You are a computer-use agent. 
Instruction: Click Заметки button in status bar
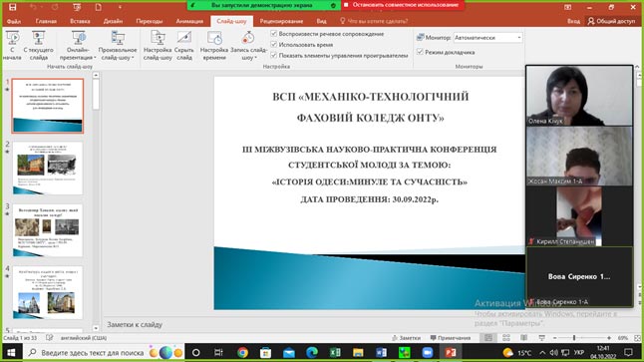[x=406, y=338]
